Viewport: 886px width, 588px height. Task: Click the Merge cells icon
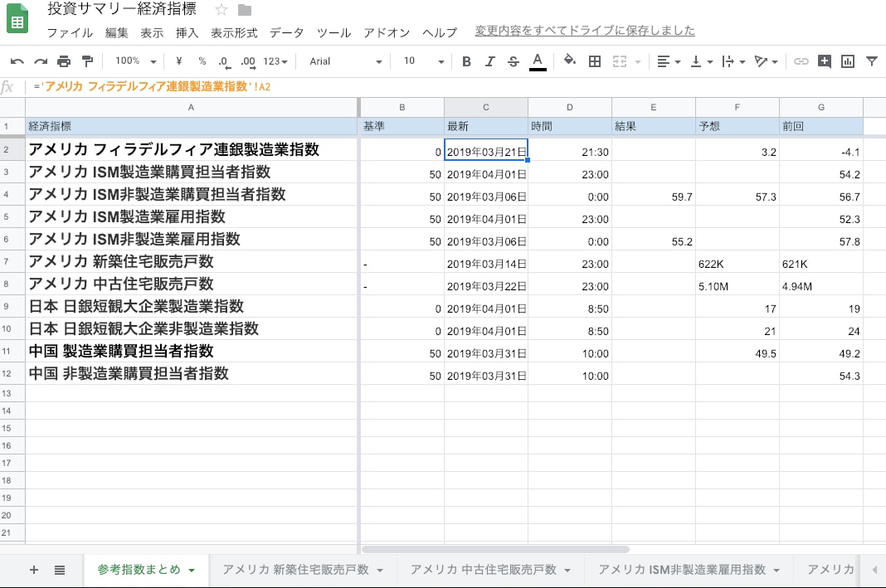point(620,61)
